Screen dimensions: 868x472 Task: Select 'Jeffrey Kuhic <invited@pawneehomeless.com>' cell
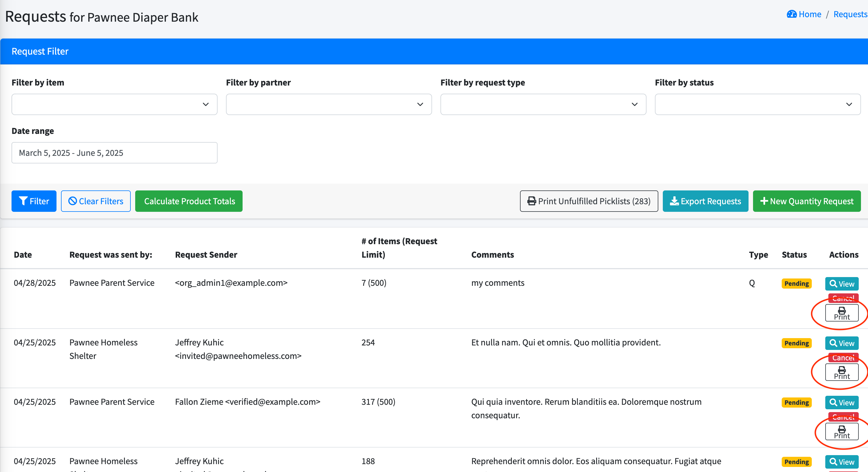click(238, 349)
